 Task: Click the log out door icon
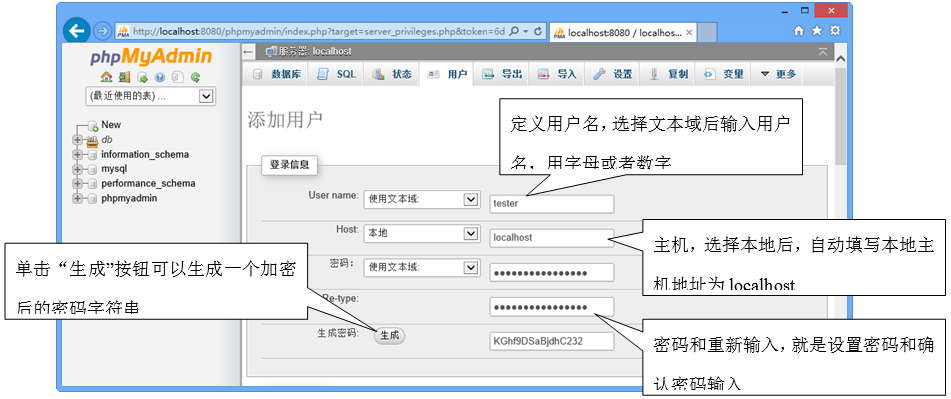click(x=124, y=77)
